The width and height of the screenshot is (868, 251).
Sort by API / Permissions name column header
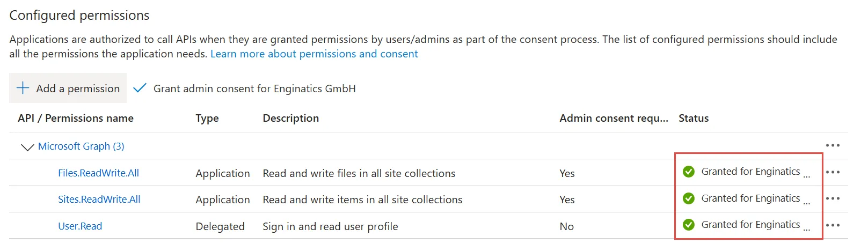76,118
